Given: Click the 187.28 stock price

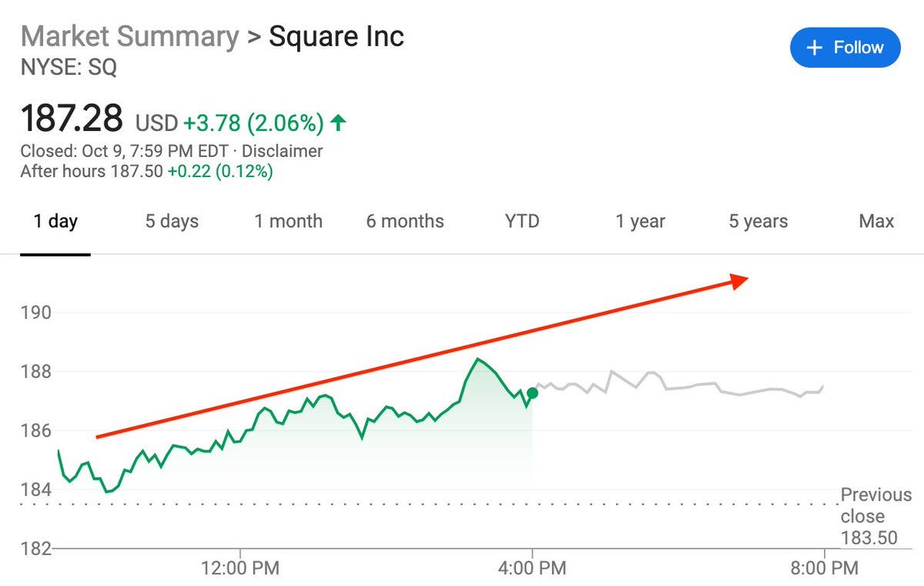Looking at the screenshot, I should [x=72, y=119].
